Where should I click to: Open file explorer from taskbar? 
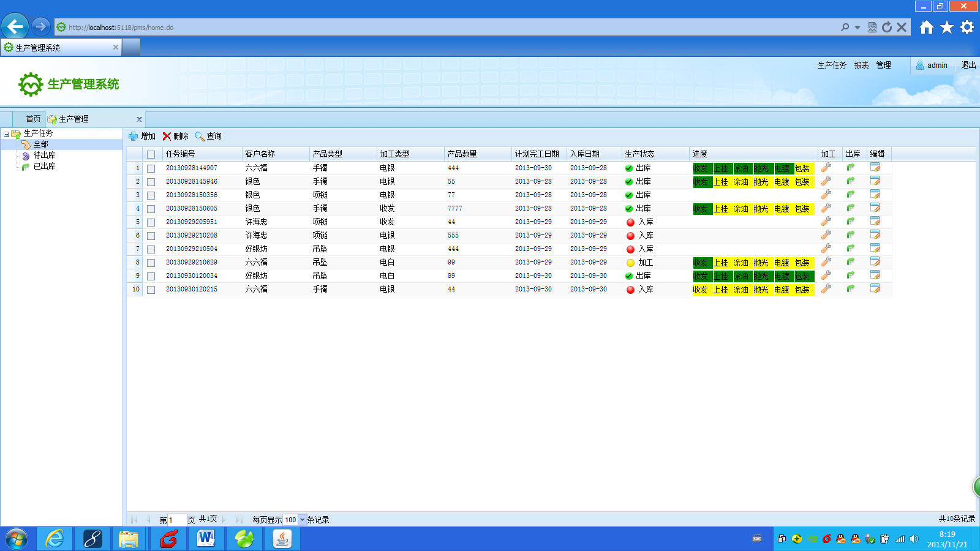pyautogui.click(x=129, y=539)
